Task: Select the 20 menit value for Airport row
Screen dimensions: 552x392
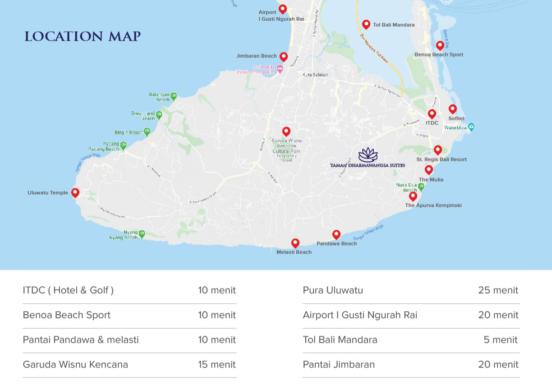Action: [x=498, y=315]
